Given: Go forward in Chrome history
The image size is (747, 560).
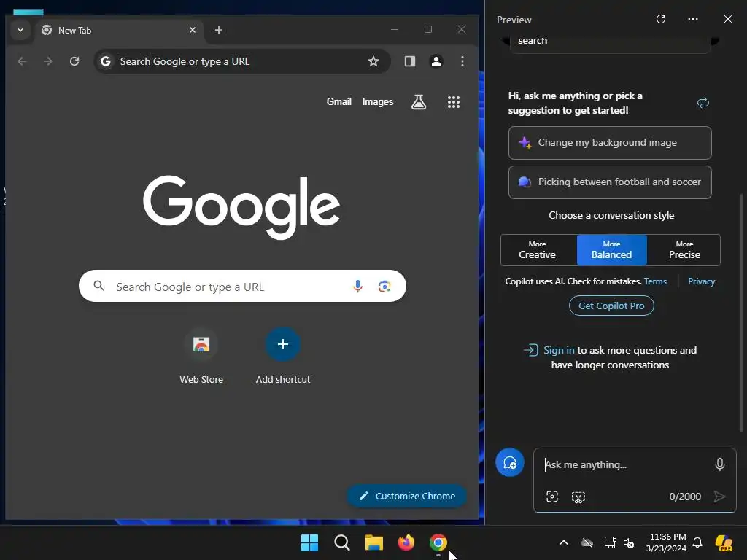Looking at the screenshot, I should 48,61.
